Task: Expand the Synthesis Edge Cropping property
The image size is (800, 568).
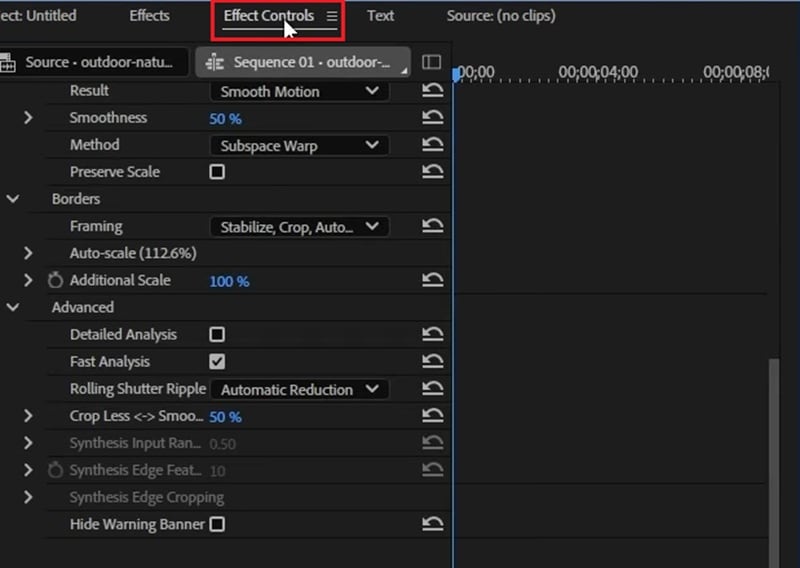Action: tap(28, 497)
